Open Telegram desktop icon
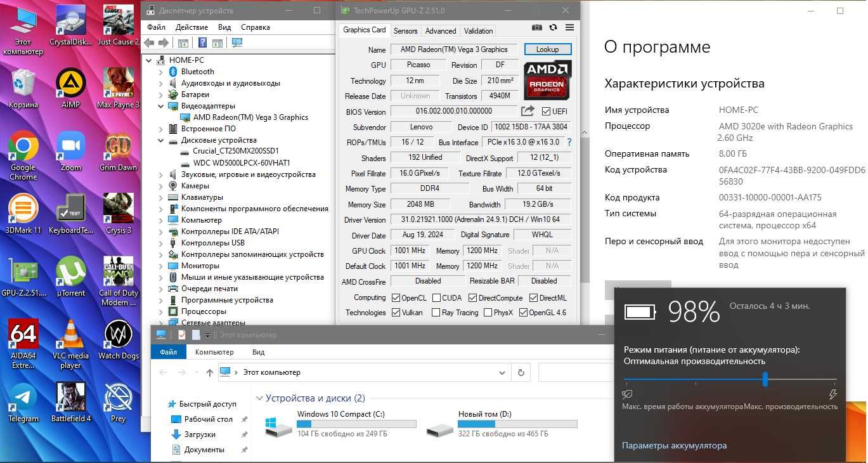Viewport: 868px width, 463px height. (23, 403)
